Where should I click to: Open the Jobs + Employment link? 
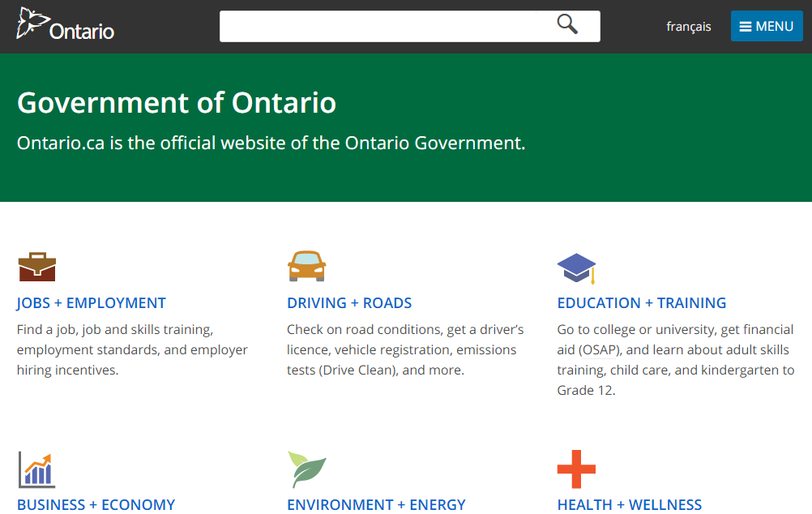pyautogui.click(x=91, y=303)
